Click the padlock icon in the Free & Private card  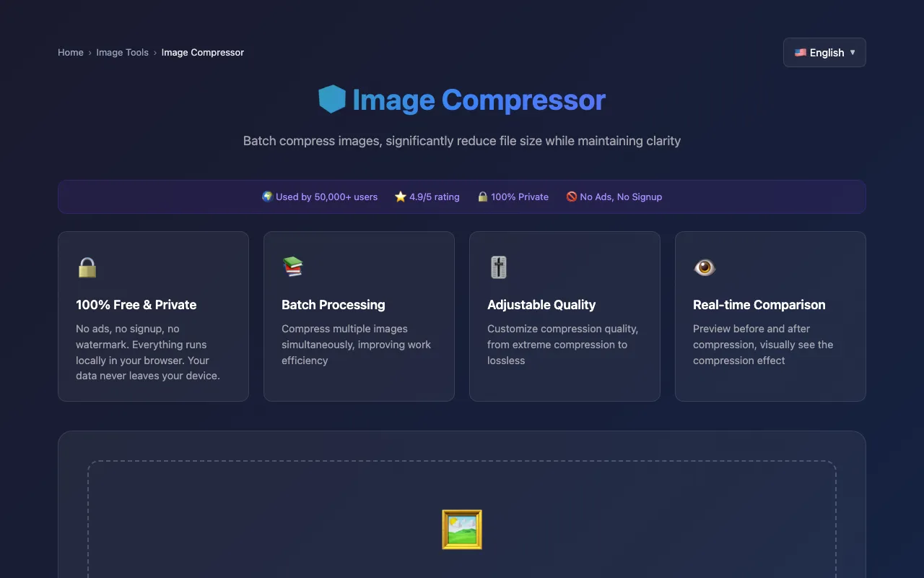click(x=87, y=267)
